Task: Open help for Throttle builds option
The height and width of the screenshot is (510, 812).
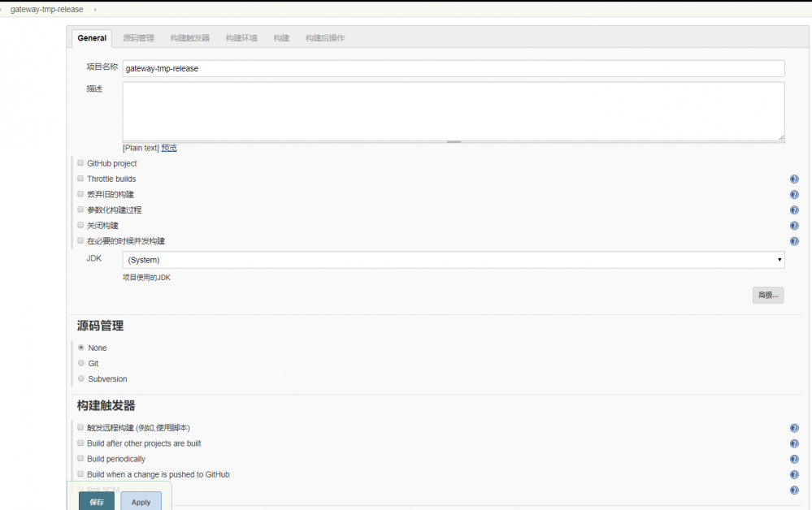Action: tap(794, 179)
